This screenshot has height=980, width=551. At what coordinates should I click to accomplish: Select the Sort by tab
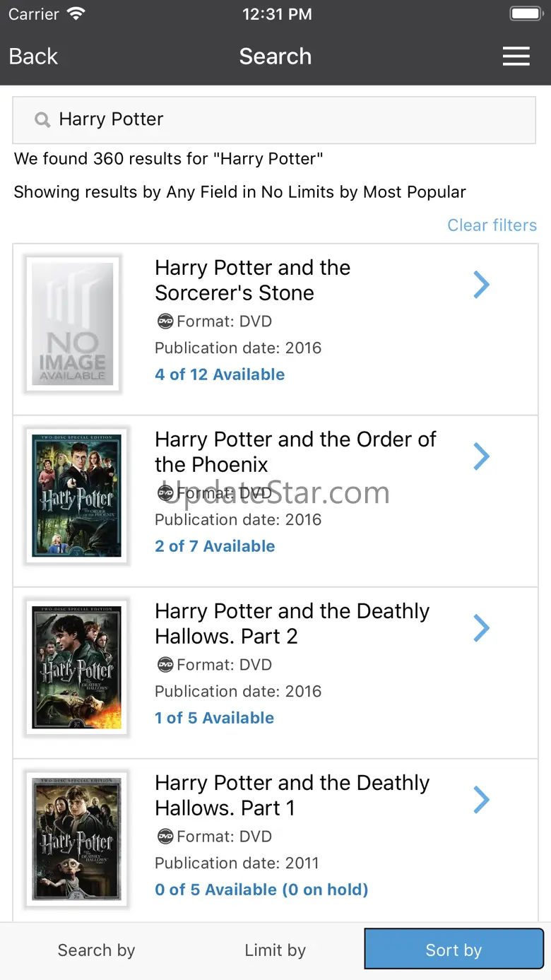point(454,950)
